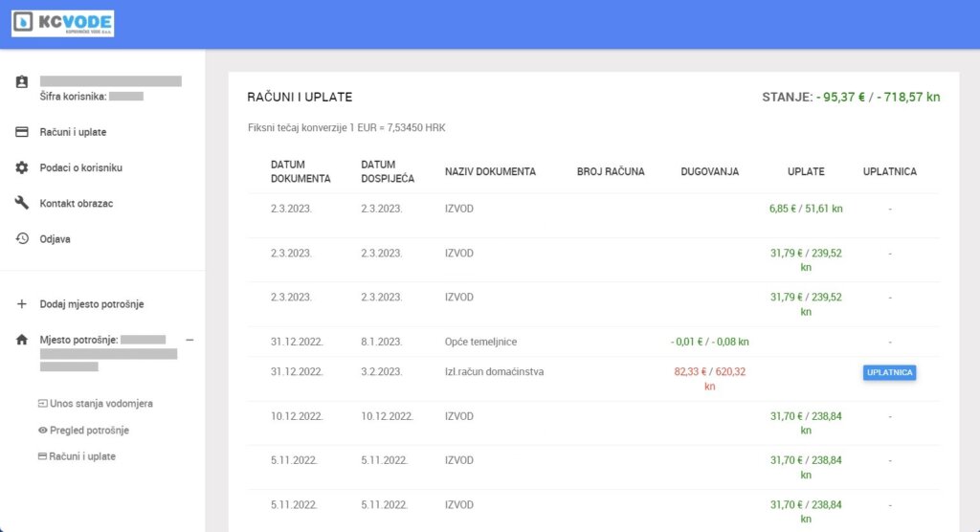Click the home icon beside Mjesto potrošnje
The height and width of the screenshot is (532, 980).
pos(22,340)
